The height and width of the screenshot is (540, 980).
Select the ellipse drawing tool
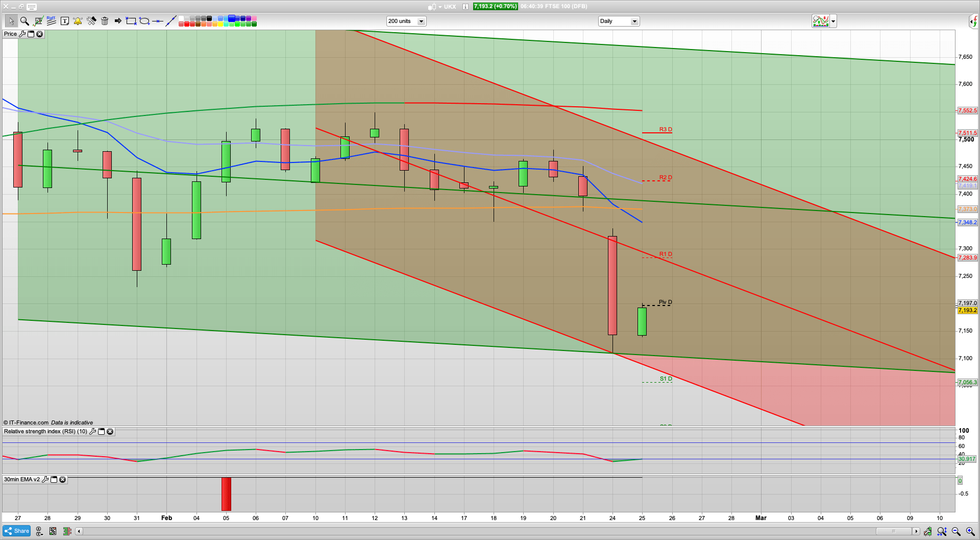click(x=144, y=21)
